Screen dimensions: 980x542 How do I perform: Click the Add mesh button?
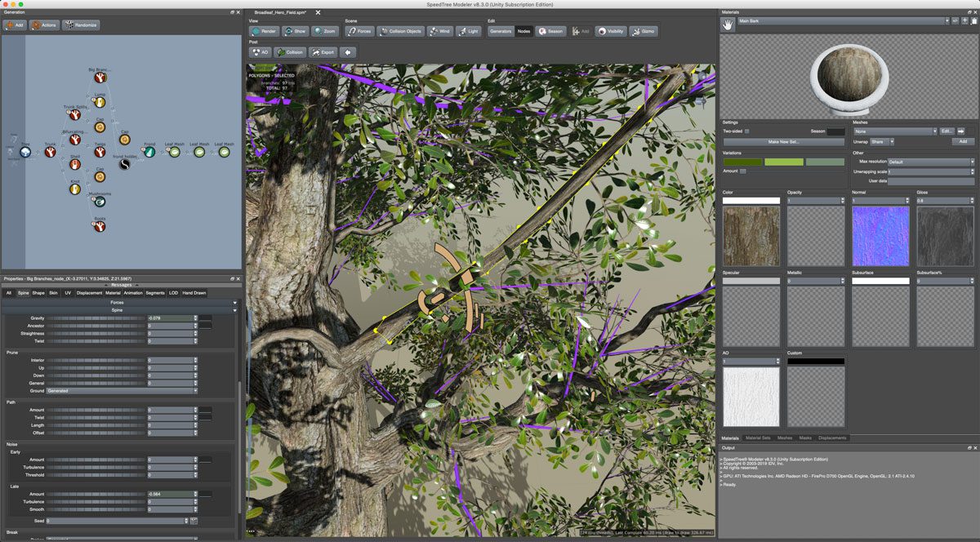pyautogui.click(x=963, y=141)
